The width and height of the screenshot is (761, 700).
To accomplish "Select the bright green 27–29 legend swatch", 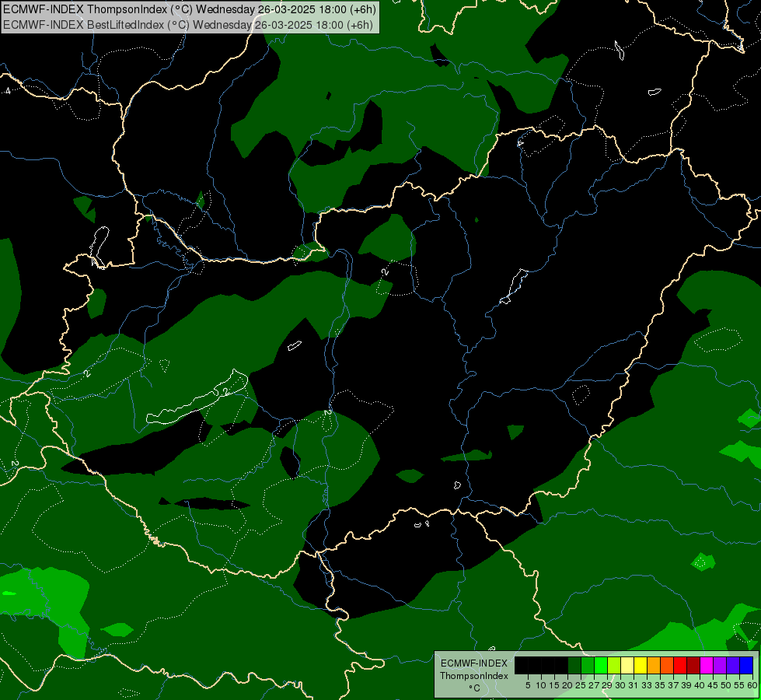I will pos(602,665).
